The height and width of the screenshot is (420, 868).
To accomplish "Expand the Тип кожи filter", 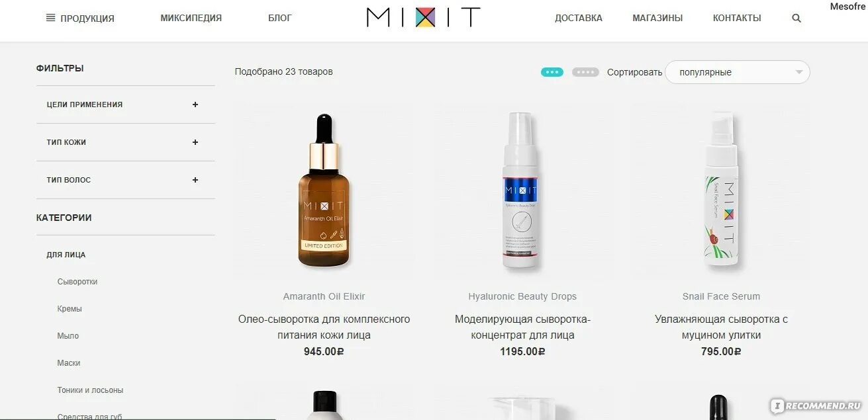I will pyautogui.click(x=195, y=142).
